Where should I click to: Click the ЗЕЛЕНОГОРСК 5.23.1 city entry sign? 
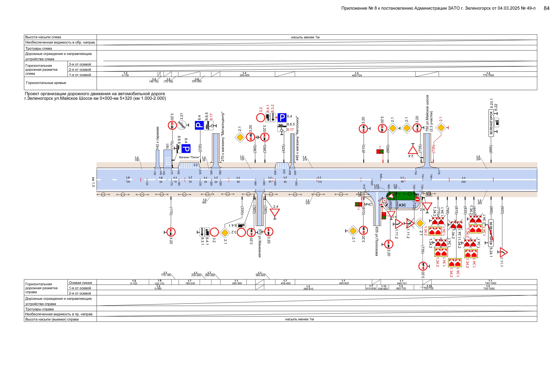(491, 123)
